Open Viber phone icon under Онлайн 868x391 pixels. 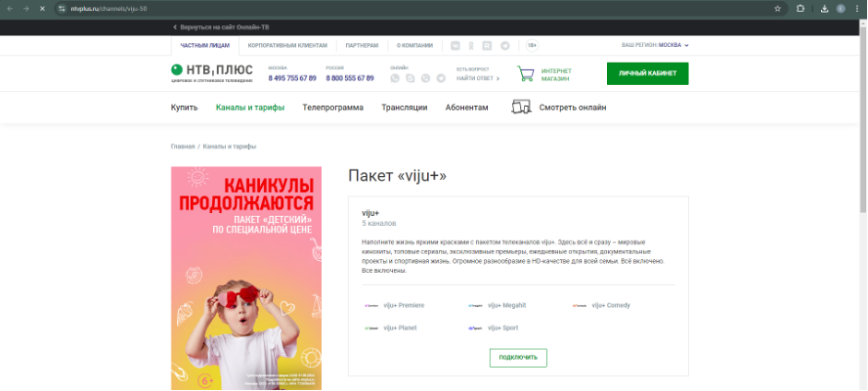425,78
